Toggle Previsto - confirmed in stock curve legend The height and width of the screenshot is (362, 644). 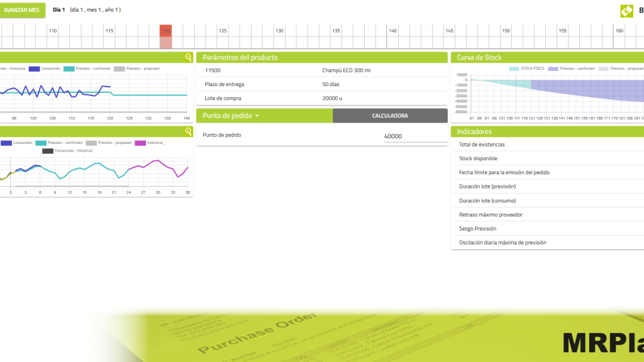pos(571,69)
